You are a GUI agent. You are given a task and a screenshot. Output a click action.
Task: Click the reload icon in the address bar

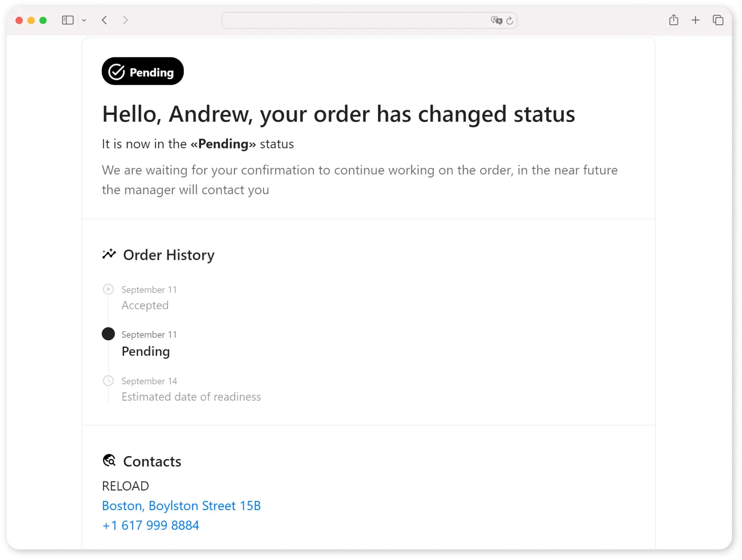[509, 21]
